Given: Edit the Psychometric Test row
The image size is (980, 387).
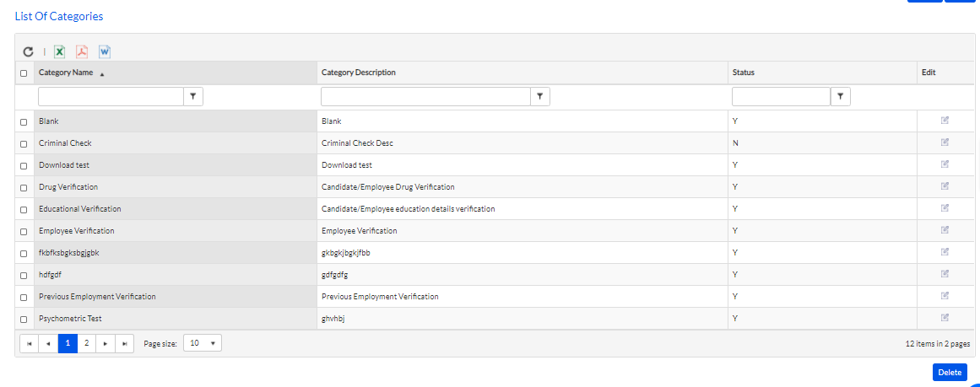Looking at the screenshot, I should (x=945, y=317).
